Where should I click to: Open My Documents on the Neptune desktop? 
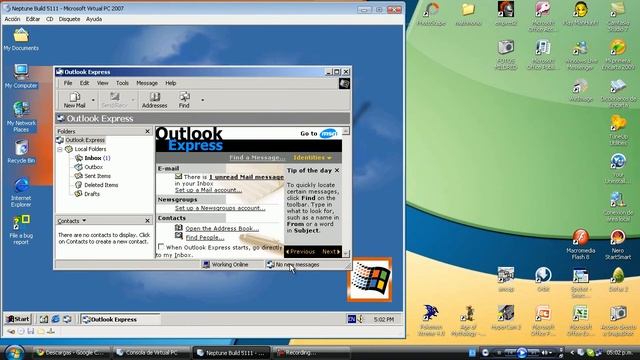pyautogui.click(x=21, y=36)
